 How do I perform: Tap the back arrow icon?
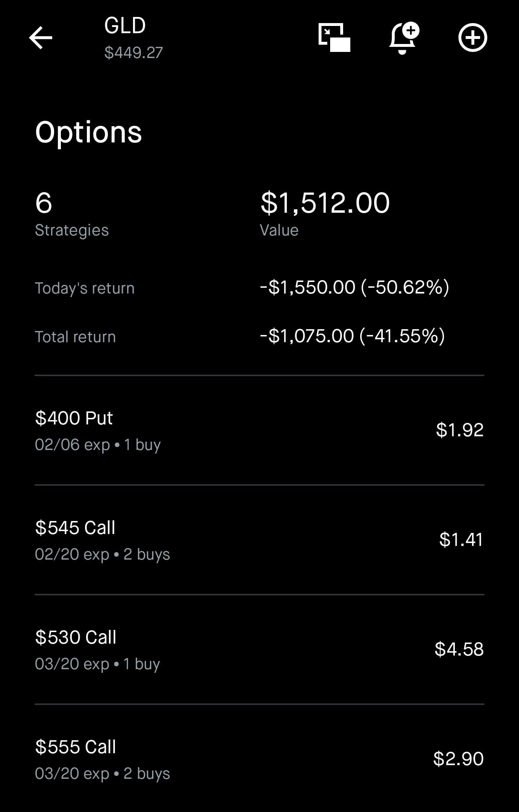(x=41, y=37)
